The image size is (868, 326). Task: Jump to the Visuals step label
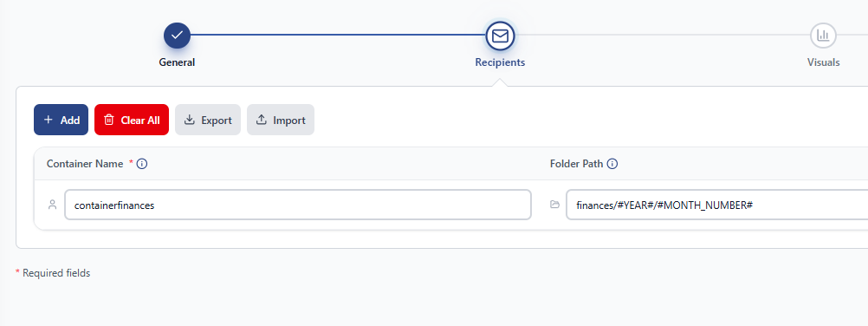pos(823,62)
